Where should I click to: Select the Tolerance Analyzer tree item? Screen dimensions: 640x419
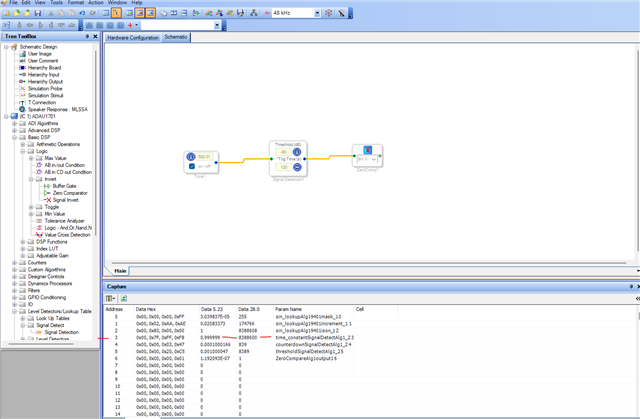[64, 221]
